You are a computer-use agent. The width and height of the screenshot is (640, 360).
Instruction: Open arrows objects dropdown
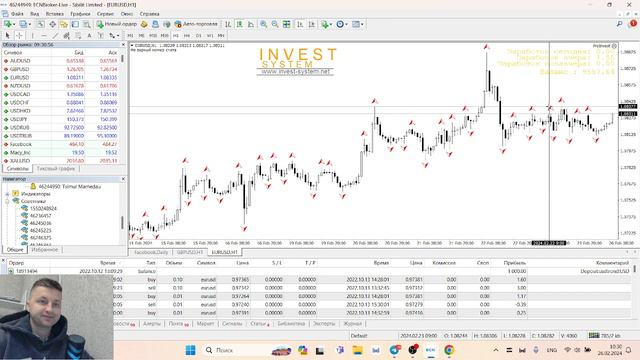pyautogui.click(x=118, y=36)
